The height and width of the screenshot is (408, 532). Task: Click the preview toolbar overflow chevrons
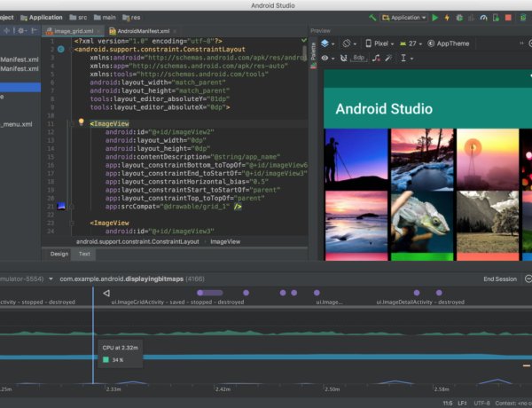(x=521, y=43)
